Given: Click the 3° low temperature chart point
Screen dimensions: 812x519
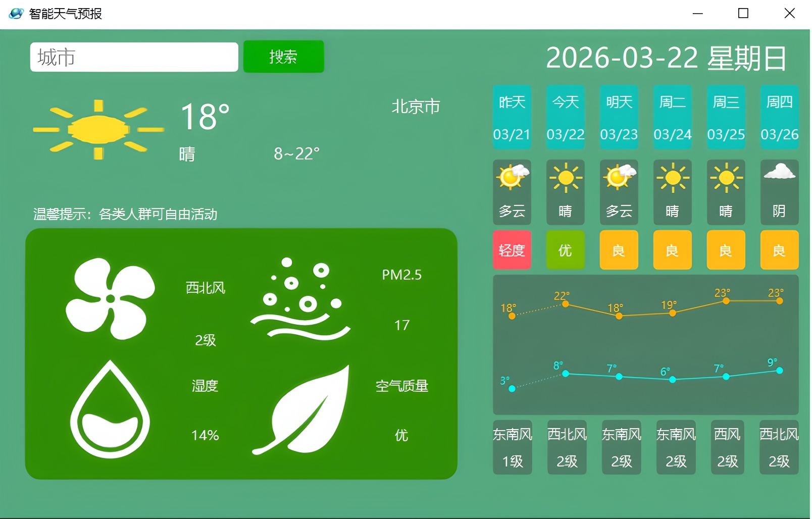Looking at the screenshot, I should coord(512,389).
